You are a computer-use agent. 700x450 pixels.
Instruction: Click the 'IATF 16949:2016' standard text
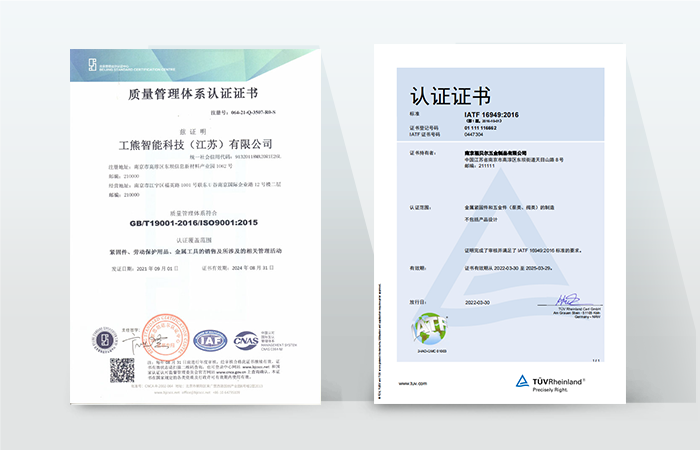491,115
